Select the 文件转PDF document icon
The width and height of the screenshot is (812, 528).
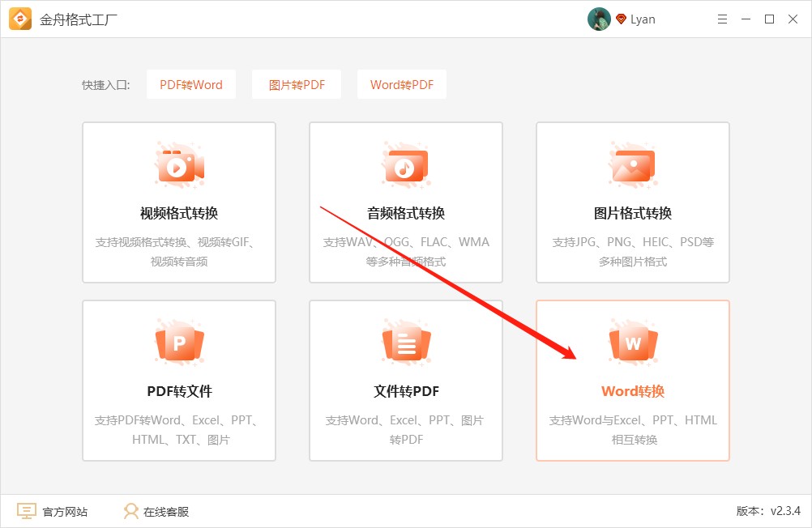(405, 343)
